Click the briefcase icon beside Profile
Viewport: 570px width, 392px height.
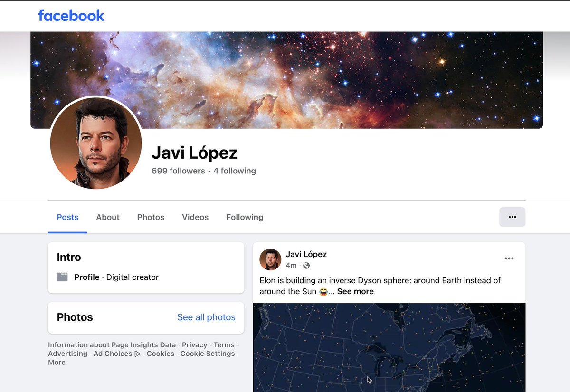[x=62, y=276]
